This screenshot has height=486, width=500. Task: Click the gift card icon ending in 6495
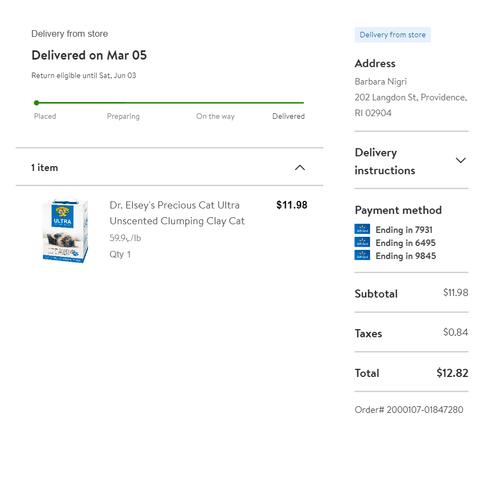(x=362, y=242)
